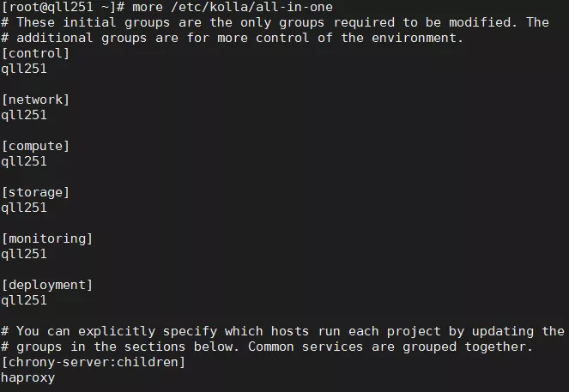Click the [deployment] group header

[46, 285]
